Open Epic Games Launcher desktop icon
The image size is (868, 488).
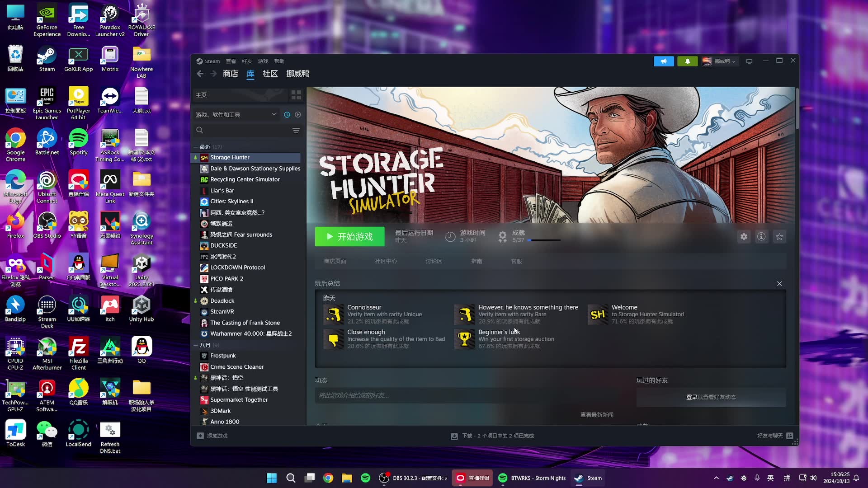tap(47, 103)
